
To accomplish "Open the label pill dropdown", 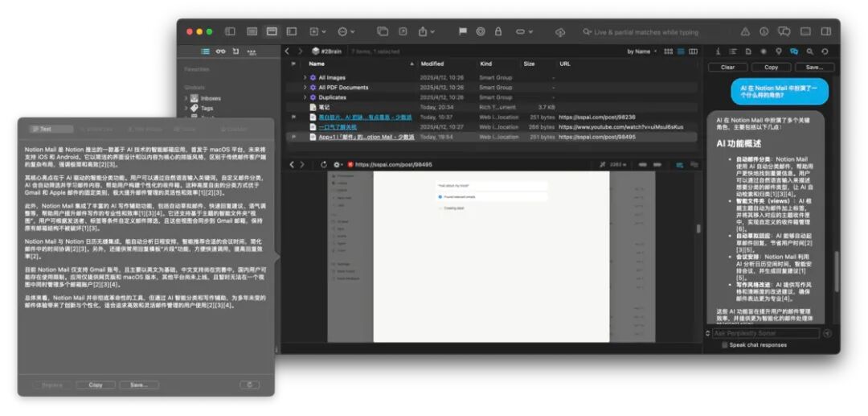I will click(524, 31).
